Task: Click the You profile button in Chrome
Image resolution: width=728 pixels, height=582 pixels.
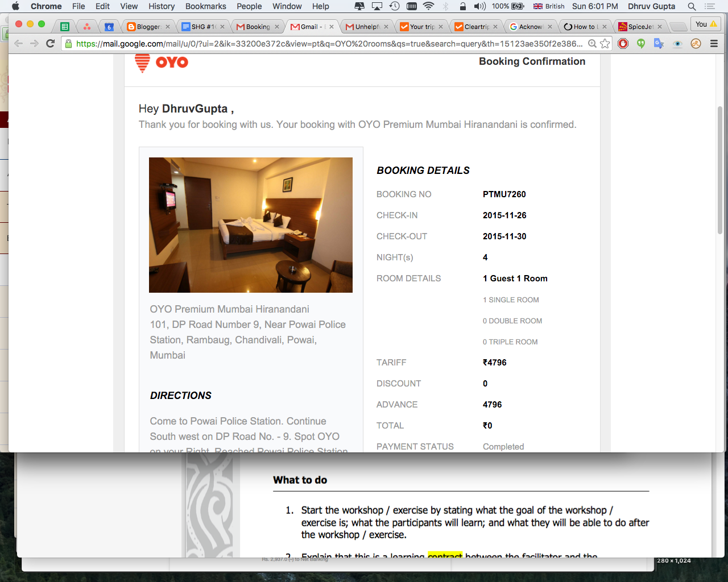Action: coord(706,24)
